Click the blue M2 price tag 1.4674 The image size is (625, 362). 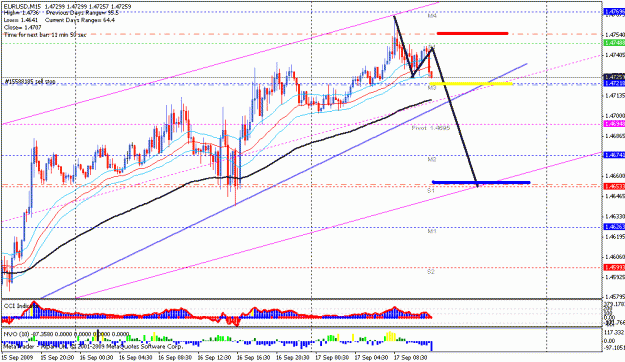coord(615,155)
